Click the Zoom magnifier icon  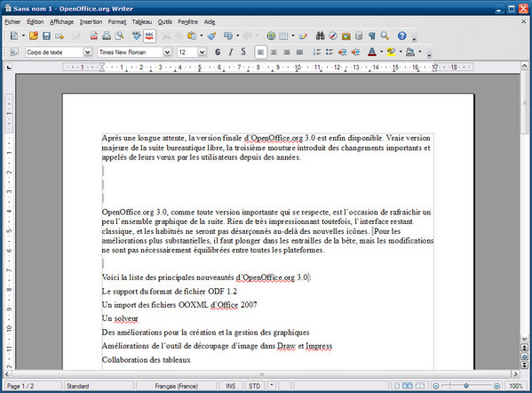point(385,36)
